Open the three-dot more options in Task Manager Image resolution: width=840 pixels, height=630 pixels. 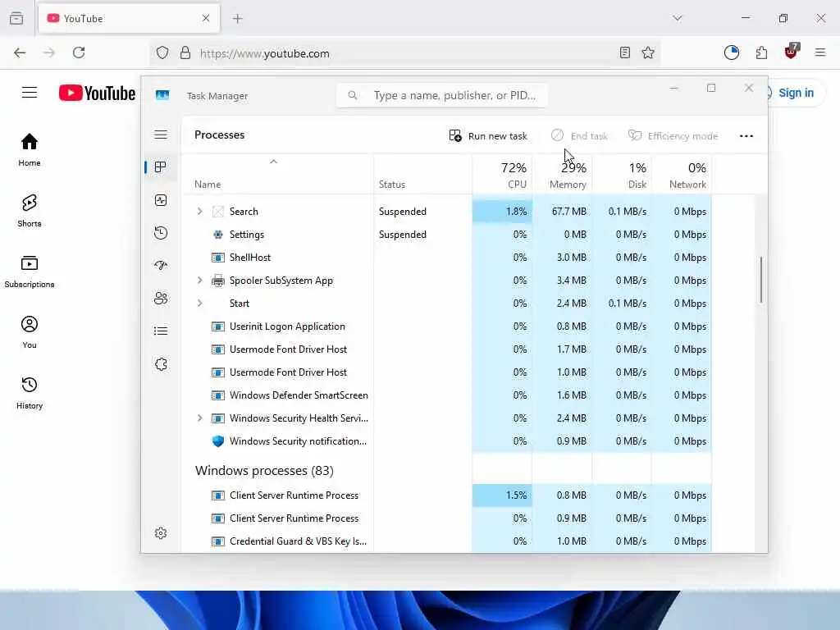click(x=746, y=136)
